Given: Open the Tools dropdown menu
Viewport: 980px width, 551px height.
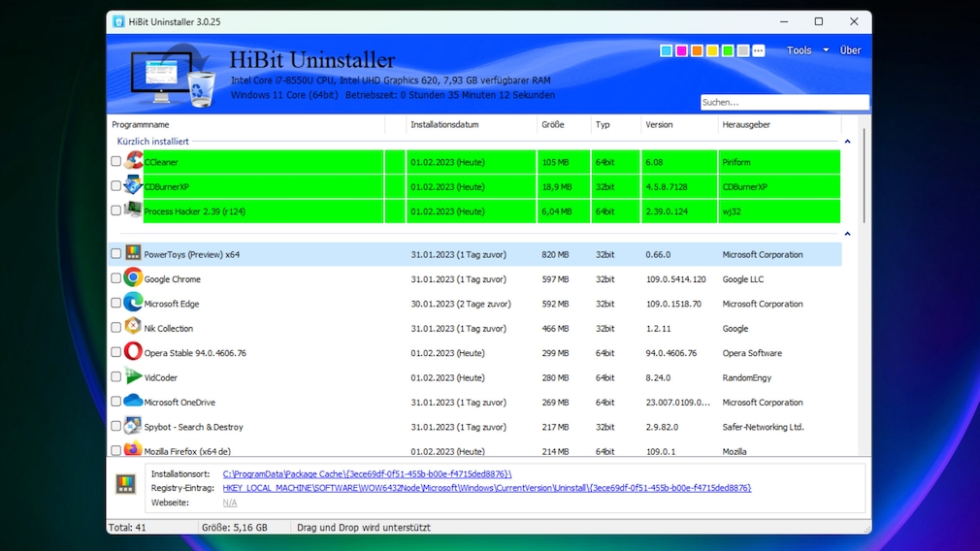Looking at the screenshot, I should click(806, 50).
